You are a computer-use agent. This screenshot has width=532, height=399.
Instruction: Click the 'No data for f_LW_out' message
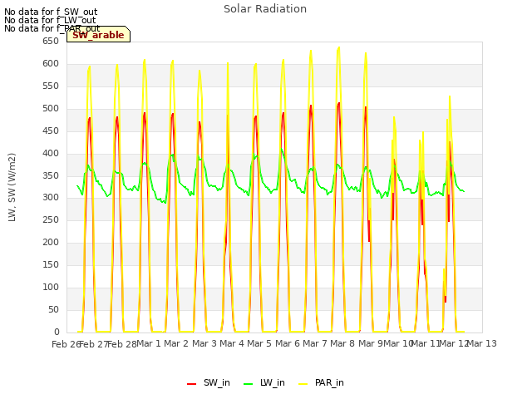coord(50,20)
